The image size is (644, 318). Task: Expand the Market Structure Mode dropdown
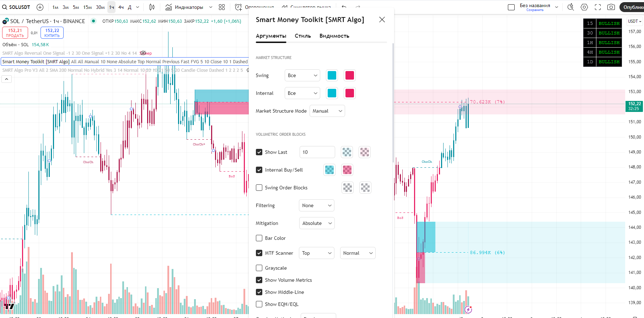327,111
